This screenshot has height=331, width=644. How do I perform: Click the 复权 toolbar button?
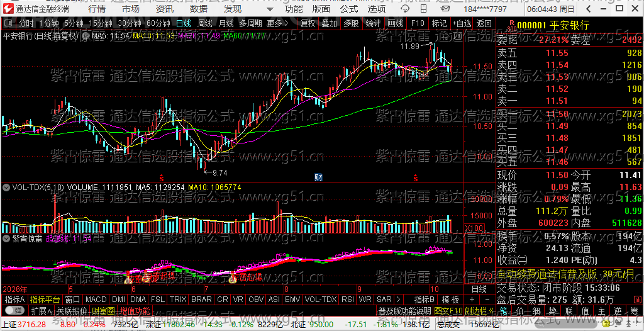[308, 23]
